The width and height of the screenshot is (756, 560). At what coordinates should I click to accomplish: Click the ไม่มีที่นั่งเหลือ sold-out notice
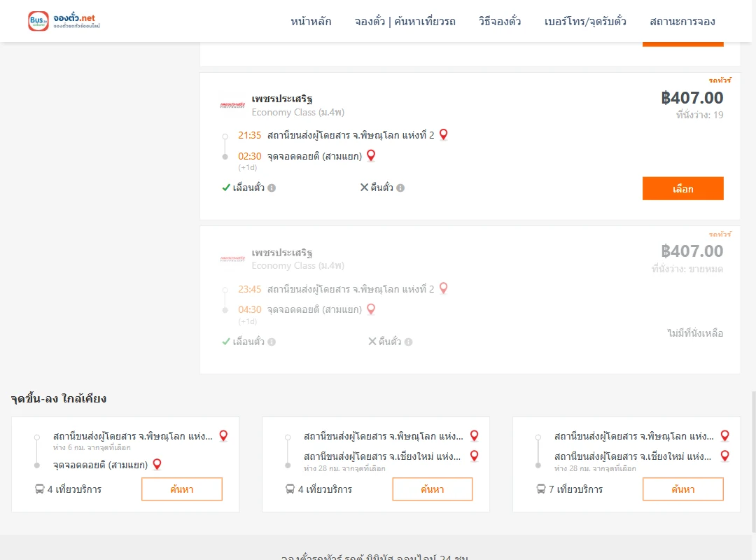[695, 332]
